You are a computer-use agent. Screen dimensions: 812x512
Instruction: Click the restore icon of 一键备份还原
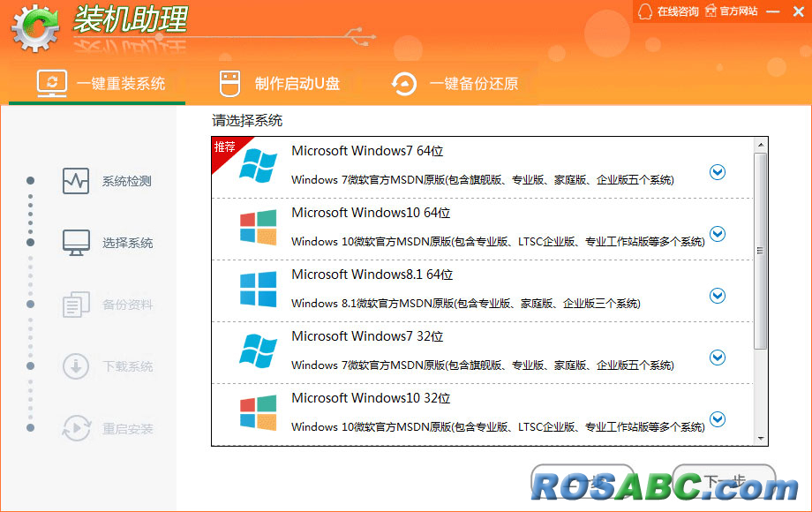point(404,84)
